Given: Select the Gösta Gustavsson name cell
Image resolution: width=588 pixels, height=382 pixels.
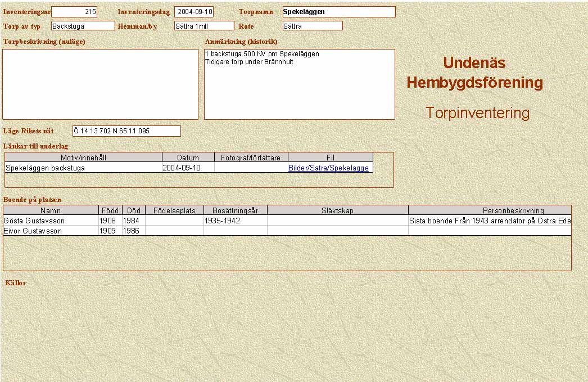Looking at the screenshot, I should click(x=50, y=221).
